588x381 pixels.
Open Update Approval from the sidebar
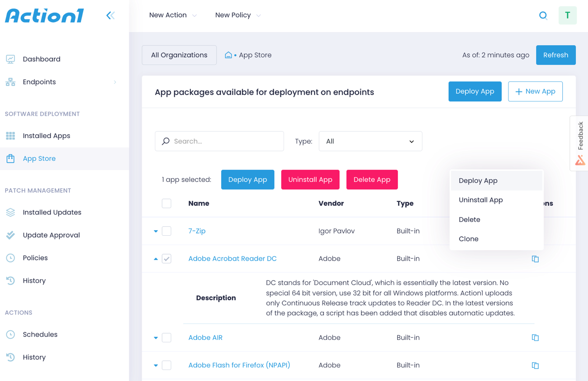[51, 235]
